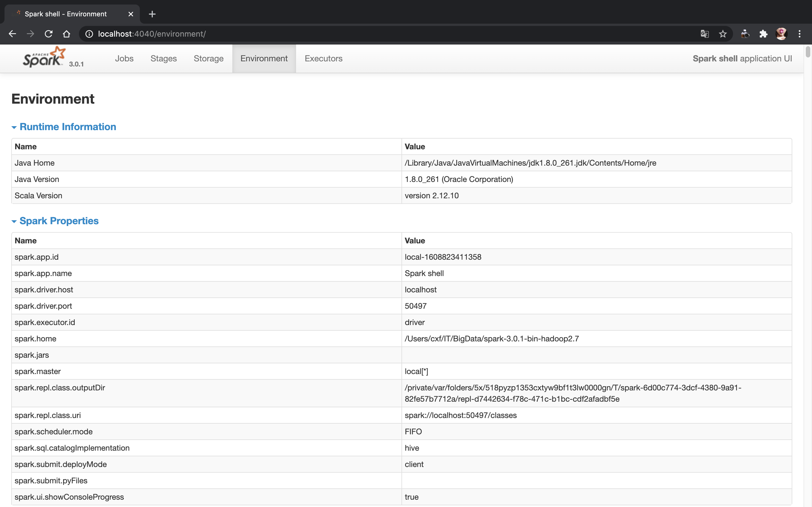This screenshot has height=507, width=812.
Task: Go to the browser home page
Action: coord(67,34)
